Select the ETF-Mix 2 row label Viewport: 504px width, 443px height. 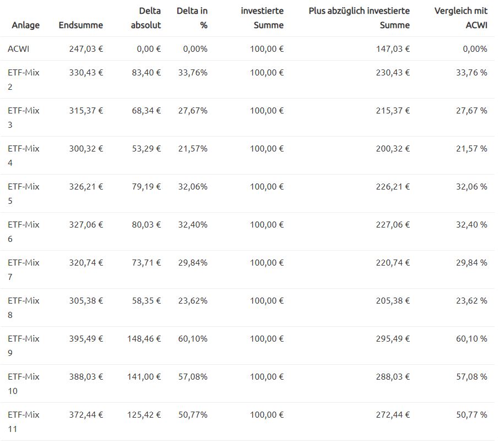click(24, 79)
